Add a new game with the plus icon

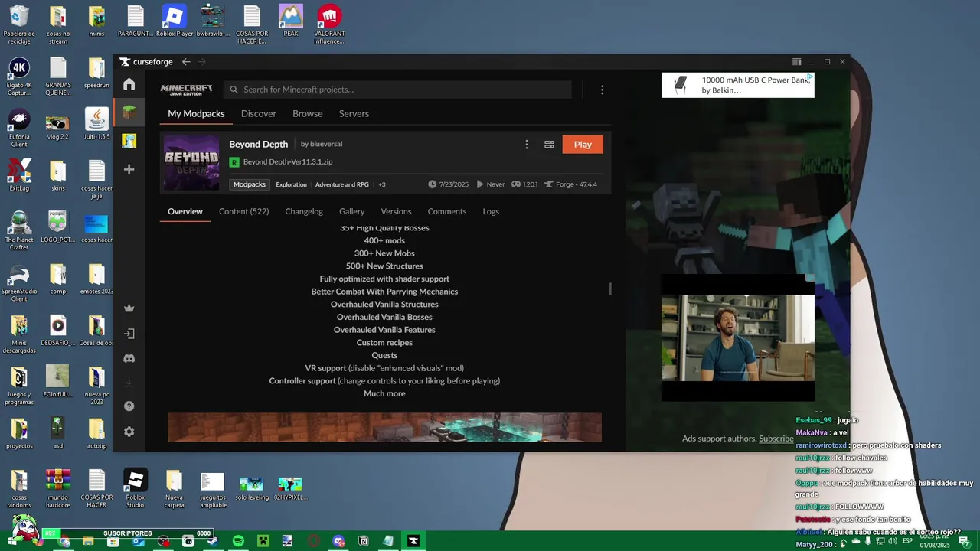click(x=129, y=169)
